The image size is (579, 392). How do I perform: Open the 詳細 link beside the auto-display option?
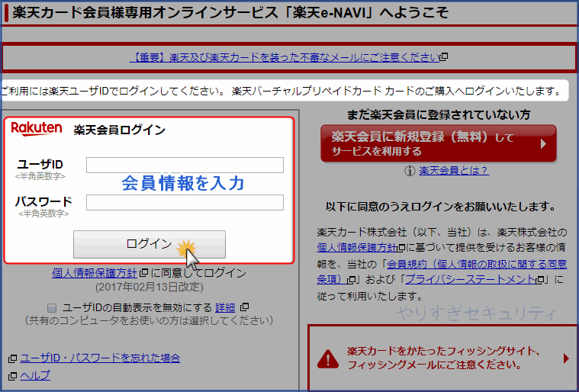(225, 307)
